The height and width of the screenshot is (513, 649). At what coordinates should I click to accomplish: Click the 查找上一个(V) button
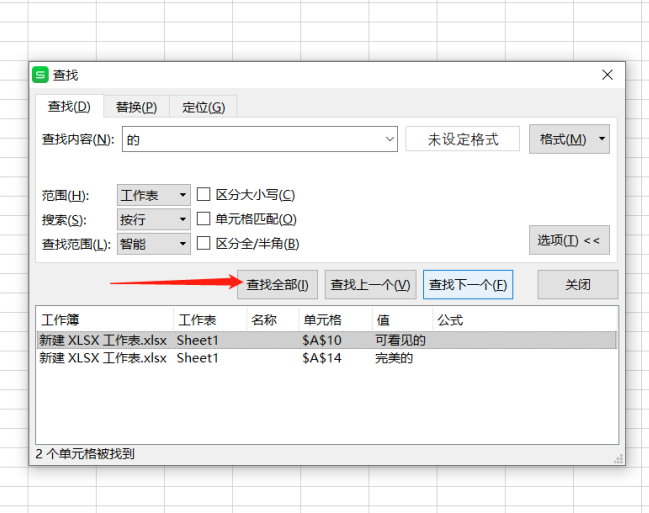370,285
